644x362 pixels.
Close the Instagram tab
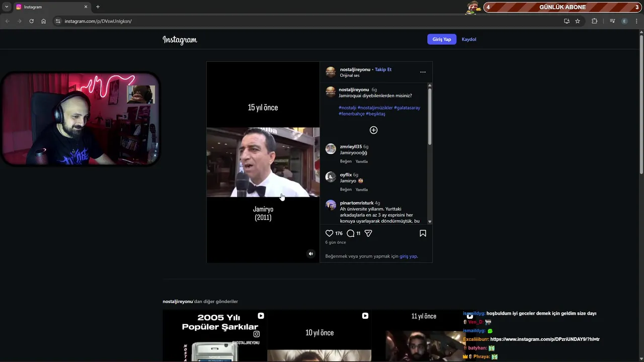coord(86,7)
